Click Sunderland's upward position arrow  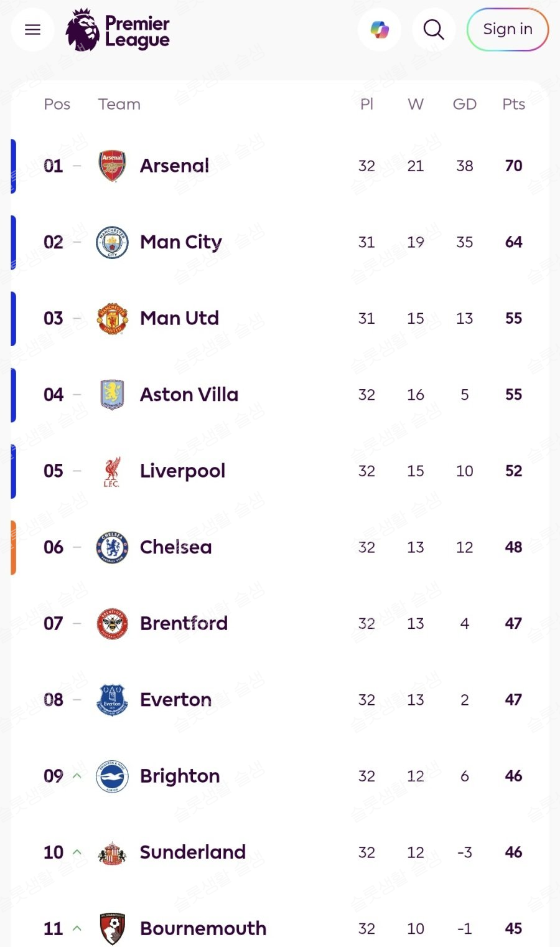pos(77,852)
